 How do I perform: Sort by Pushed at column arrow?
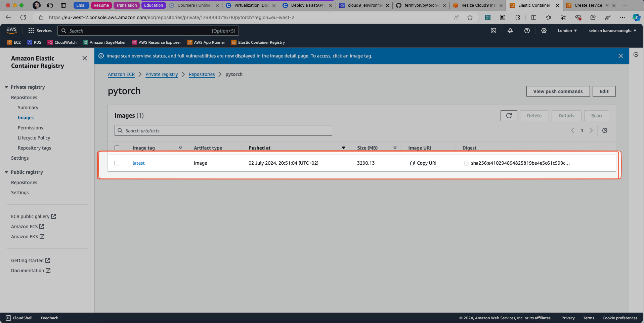344,148
